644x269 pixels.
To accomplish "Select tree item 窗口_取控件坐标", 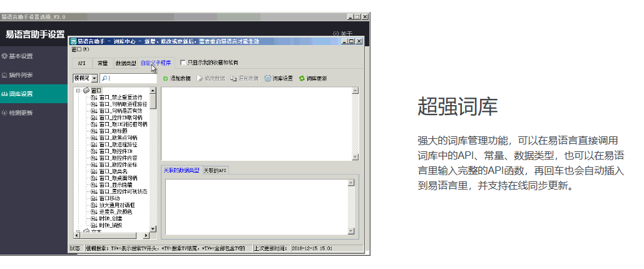I will pyautogui.click(x=118, y=165).
